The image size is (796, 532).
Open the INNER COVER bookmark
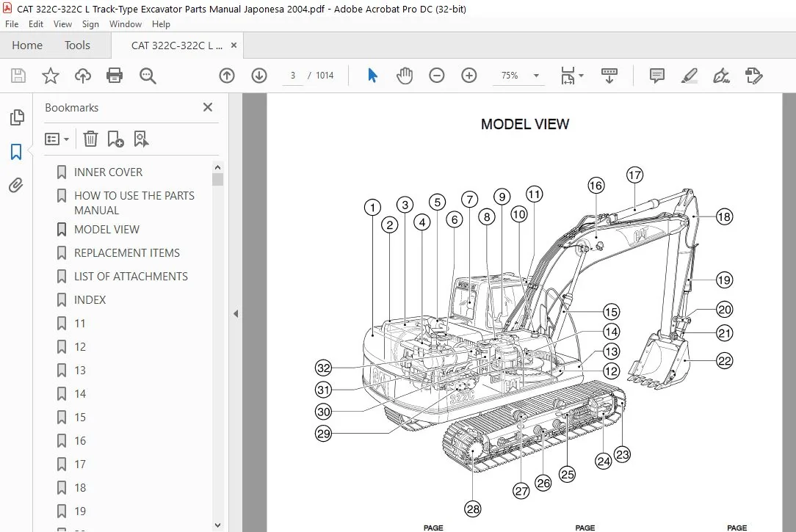point(108,172)
